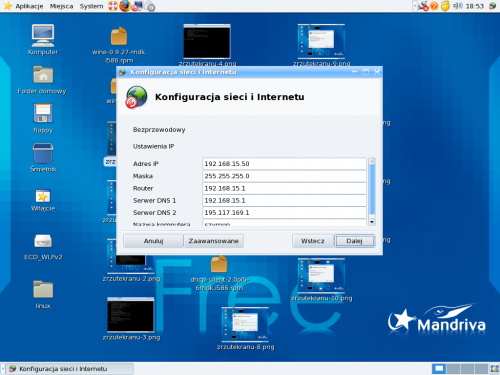The image size is (500, 375).
Task: Click the dialog title bar menu icon
Action: [x=122, y=72]
